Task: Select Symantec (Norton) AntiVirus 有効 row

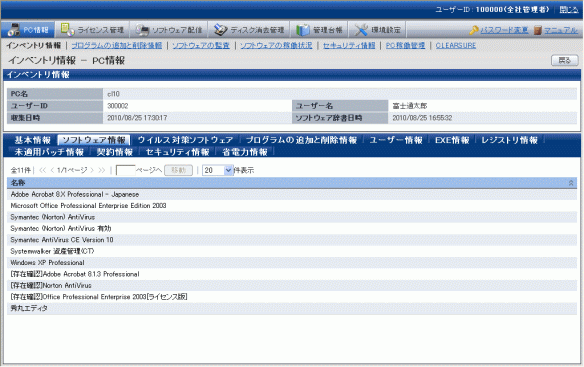Action: pos(292,228)
